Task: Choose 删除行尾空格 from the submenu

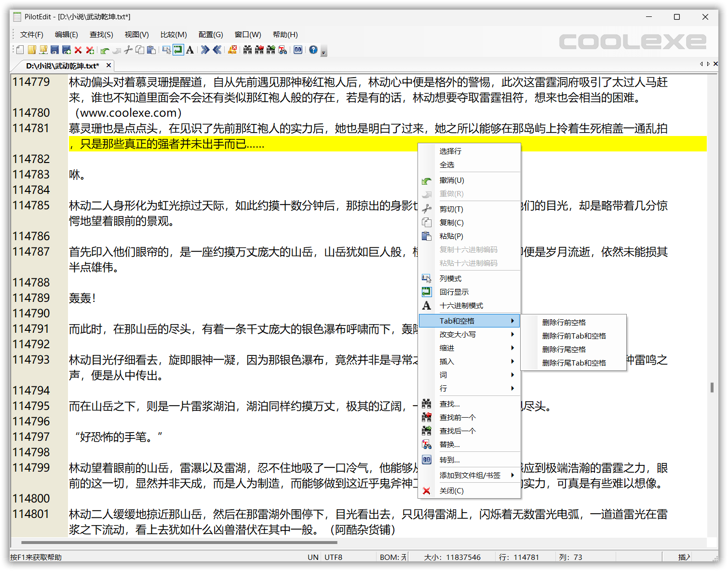Action: coord(564,349)
